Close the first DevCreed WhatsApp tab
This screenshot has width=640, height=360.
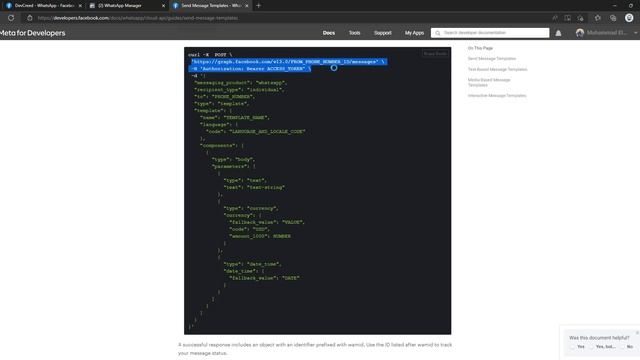point(80,6)
